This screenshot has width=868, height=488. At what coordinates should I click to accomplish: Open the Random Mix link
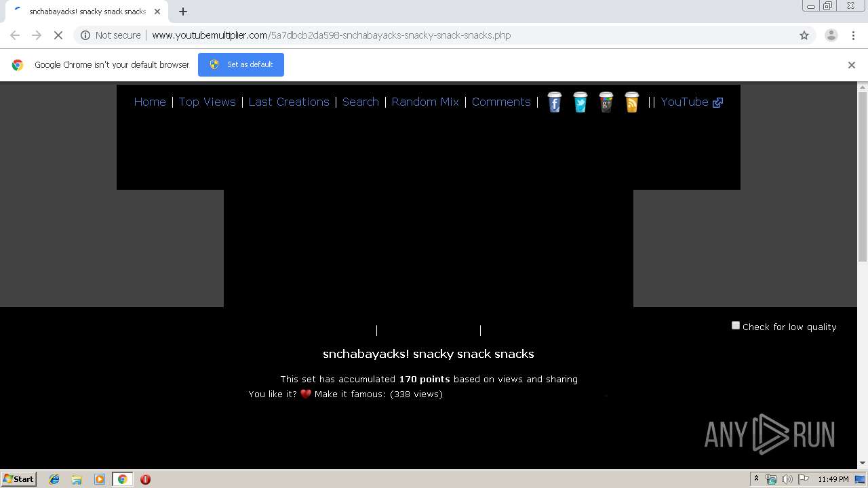click(x=425, y=102)
